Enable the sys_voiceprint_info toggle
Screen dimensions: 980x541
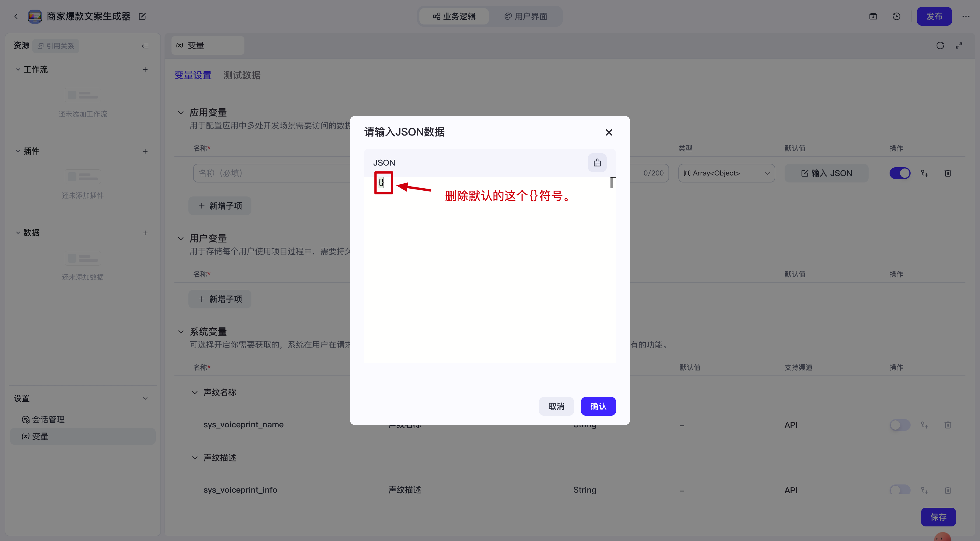pyautogui.click(x=900, y=490)
